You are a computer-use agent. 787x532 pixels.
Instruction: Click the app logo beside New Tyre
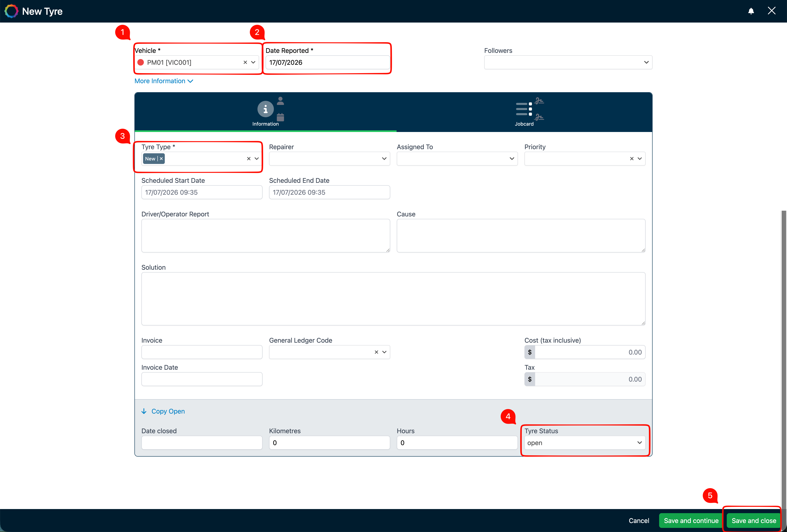pyautogui.click(x=11, y=11)
